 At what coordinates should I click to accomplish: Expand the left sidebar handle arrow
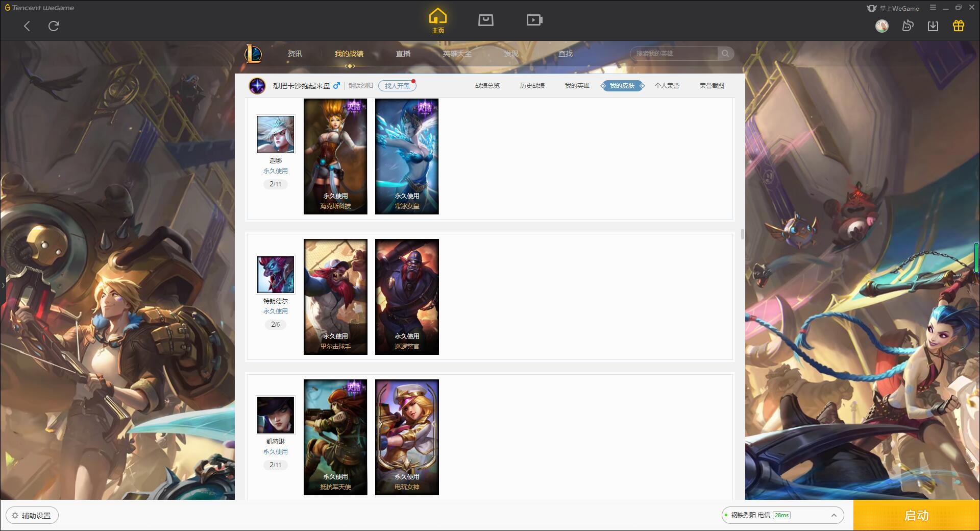click(3, 285)
